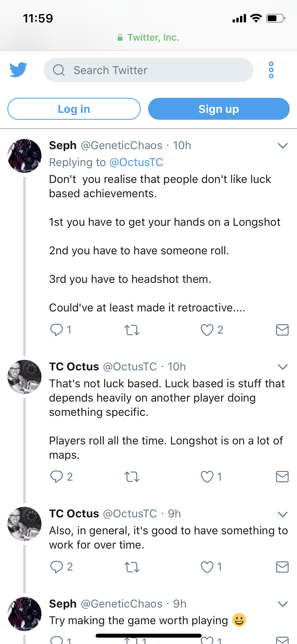
Task: Open the three-dot more options menu
Action: click(271, 70)
